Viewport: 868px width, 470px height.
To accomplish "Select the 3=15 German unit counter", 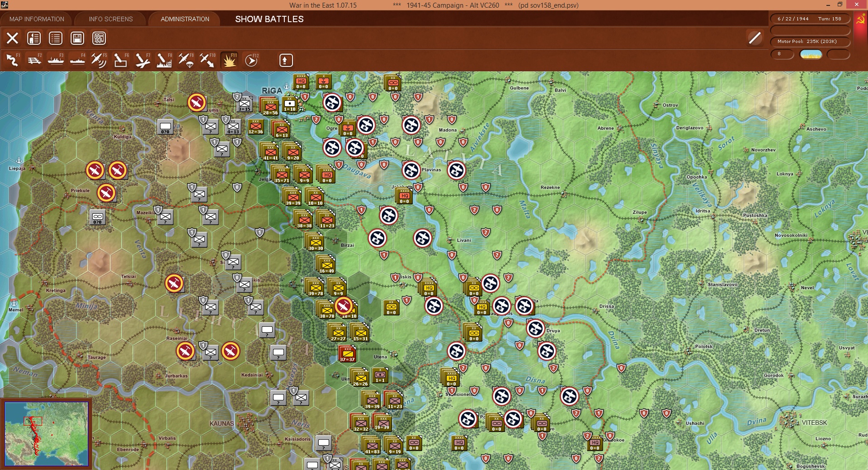I will coord(245,103).
